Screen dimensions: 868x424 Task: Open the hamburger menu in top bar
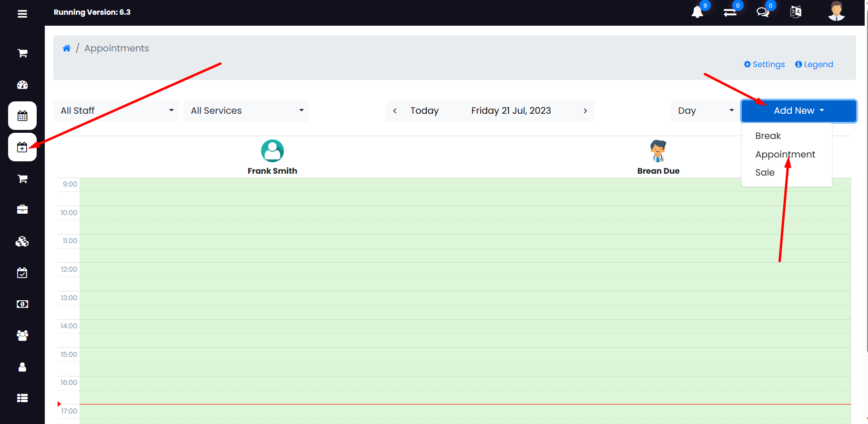click(x=22, y=14)
